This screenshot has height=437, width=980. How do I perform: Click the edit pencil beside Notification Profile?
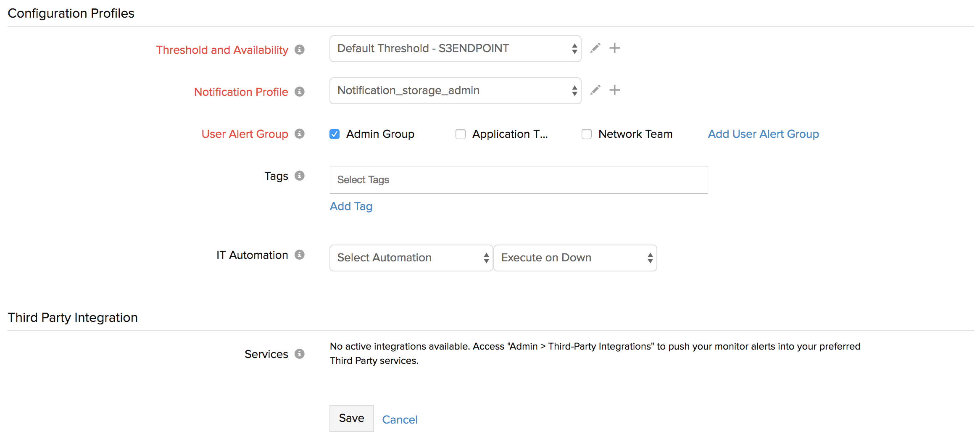[x=595, y=90]
